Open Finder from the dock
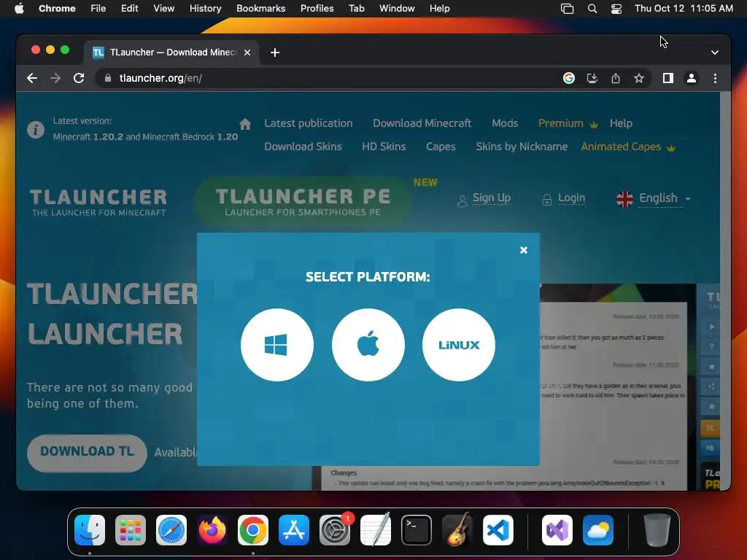 tap(90, 530)
